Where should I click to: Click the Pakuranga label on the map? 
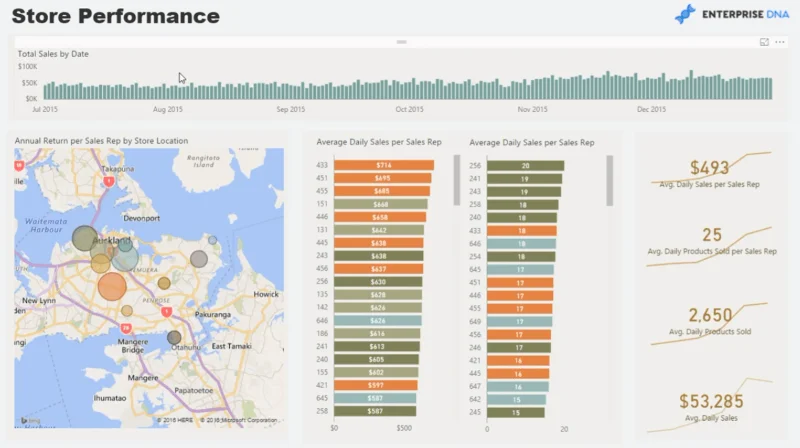(x=213, y=314)
